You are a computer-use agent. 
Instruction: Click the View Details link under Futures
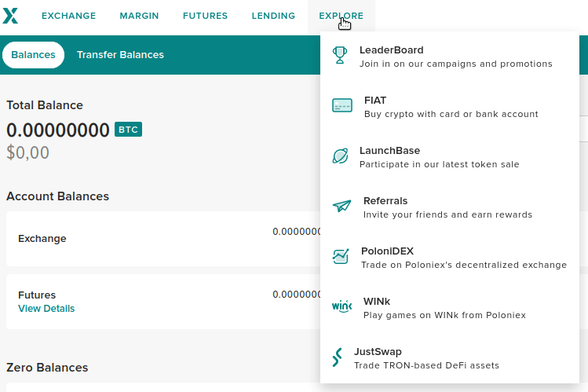point(46,309)
